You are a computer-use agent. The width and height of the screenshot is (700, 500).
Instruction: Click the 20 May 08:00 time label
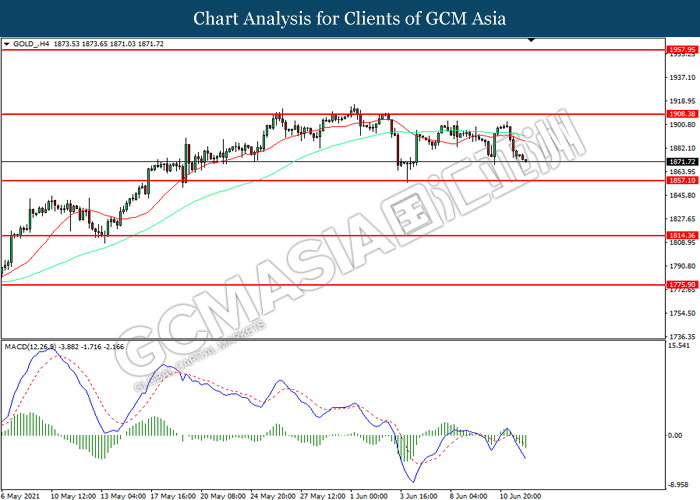(223, 496)
